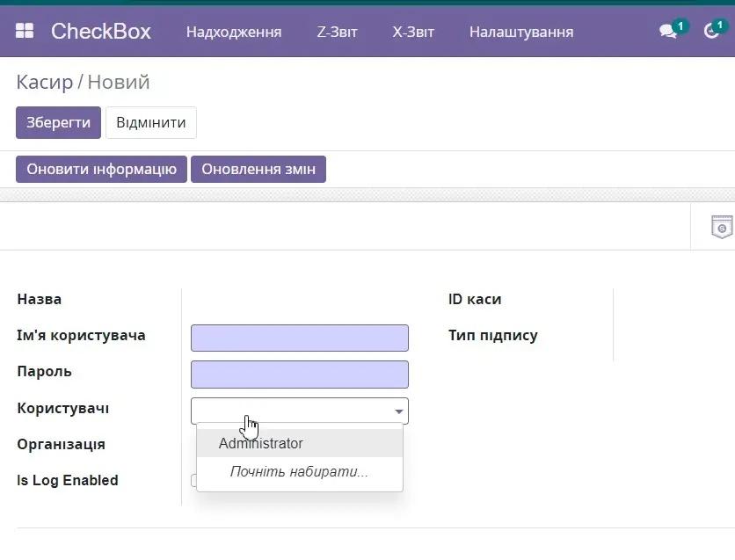This screenshot has width=735, height=560.
Task: Open the apps grid menu icon
Action: [x=25, y=32]
